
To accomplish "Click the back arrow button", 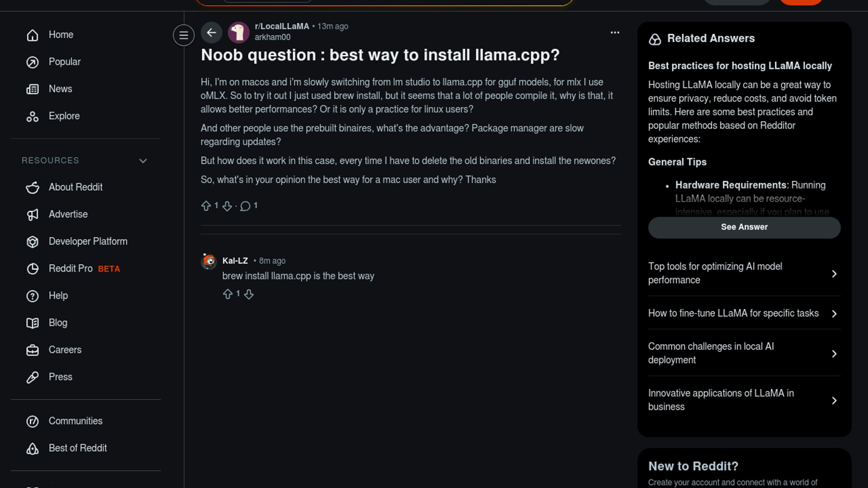I will pos(211,33).
